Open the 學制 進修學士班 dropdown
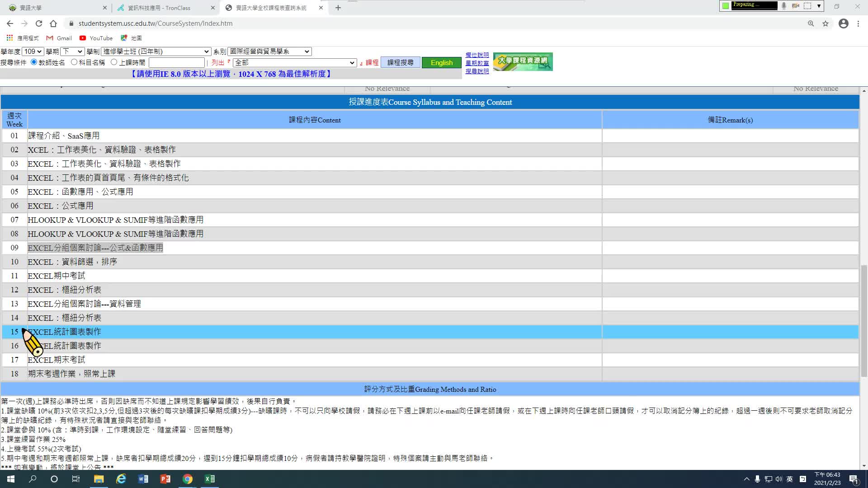This screenshot has width=868, height=488. click(x=156, y=52)
